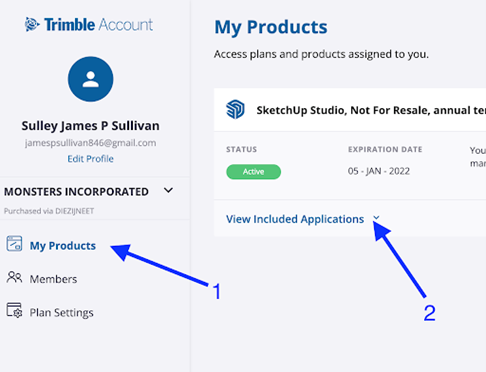
Task: Click the Trimble Account title text
Action: click(99, 25)
